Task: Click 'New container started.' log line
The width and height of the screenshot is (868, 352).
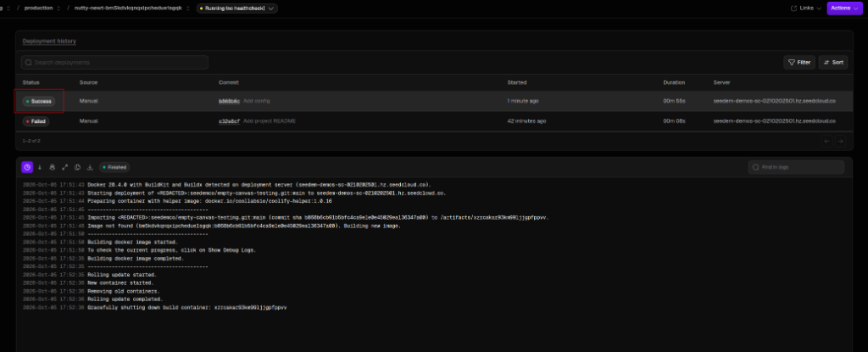Action: (120, 282)
